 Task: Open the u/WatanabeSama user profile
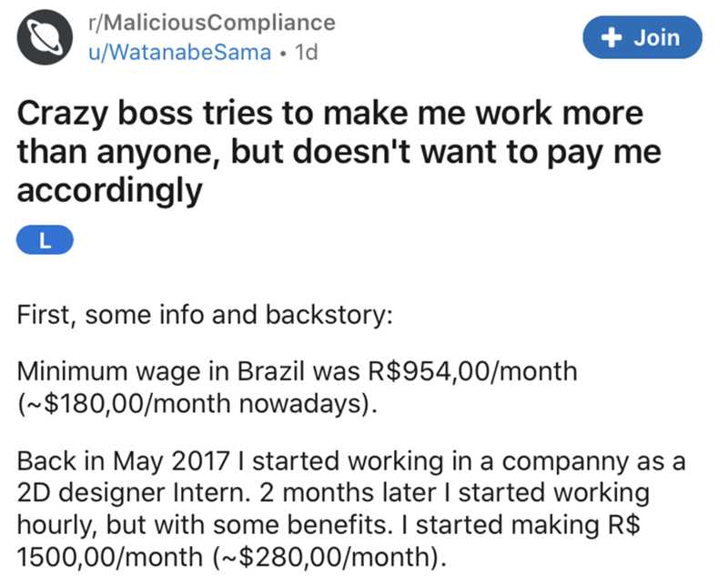(x=178, y=52)
